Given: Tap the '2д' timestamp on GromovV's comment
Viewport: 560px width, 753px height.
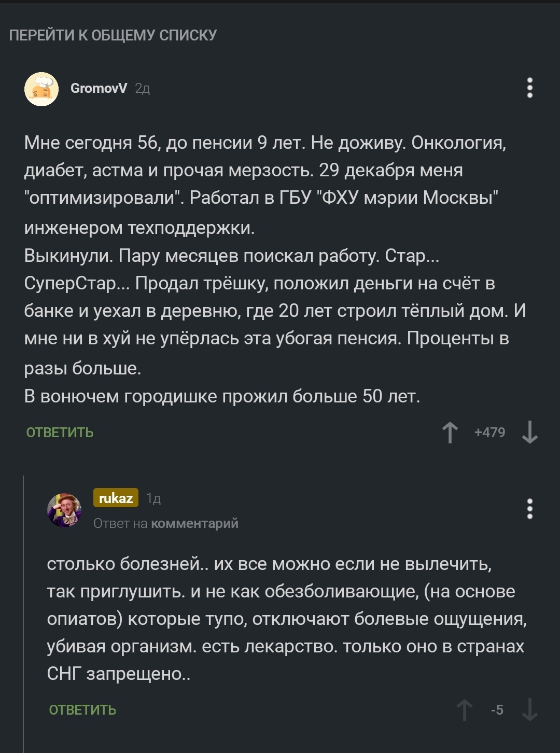Looking at the screenshot, I should click(142, 89).
